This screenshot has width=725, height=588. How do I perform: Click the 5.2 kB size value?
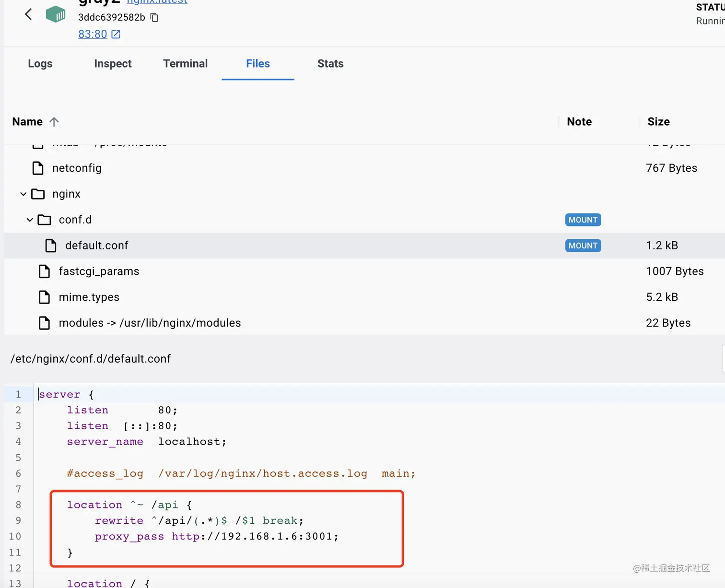coord(662,297)
